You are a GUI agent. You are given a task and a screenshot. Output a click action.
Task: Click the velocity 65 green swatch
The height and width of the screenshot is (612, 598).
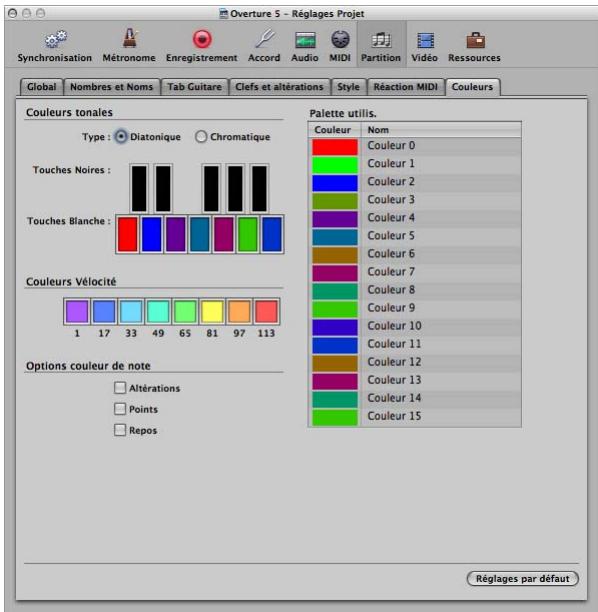click(x=185, y=311)
